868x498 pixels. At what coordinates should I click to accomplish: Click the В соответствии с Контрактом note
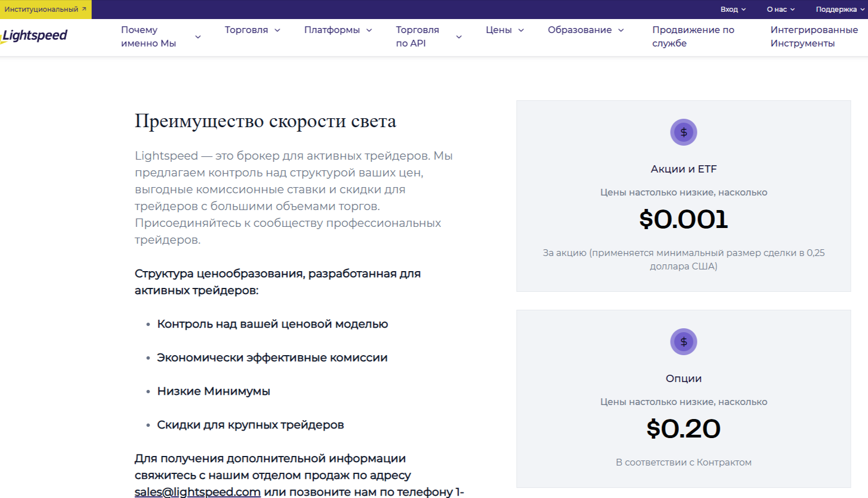(683, 462)
